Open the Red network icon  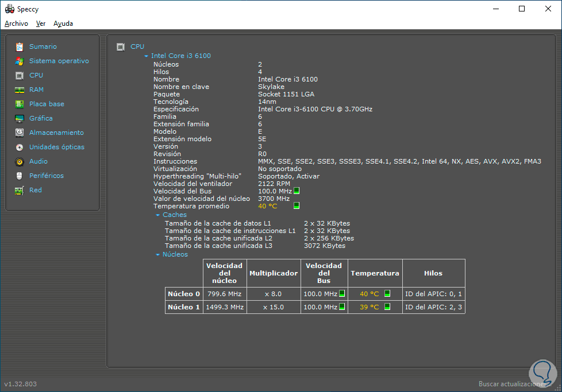coord(20,190)
